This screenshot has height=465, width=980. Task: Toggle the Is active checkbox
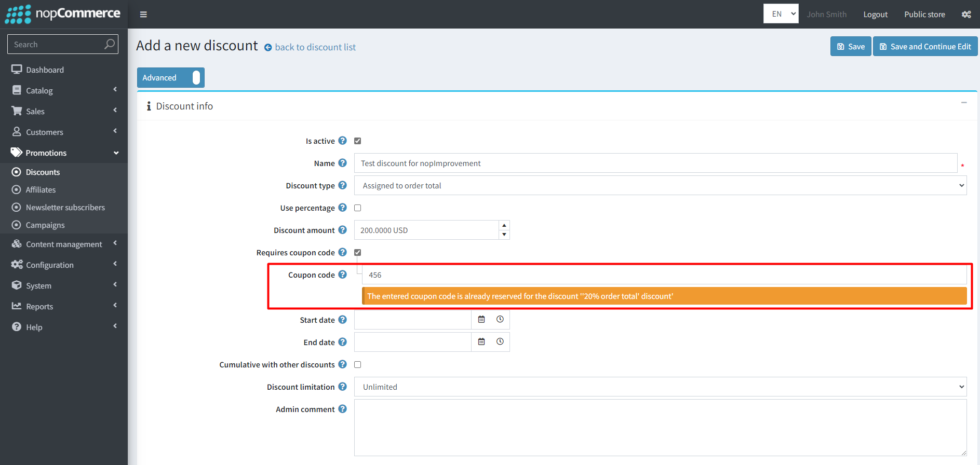(x=357, y=141)
